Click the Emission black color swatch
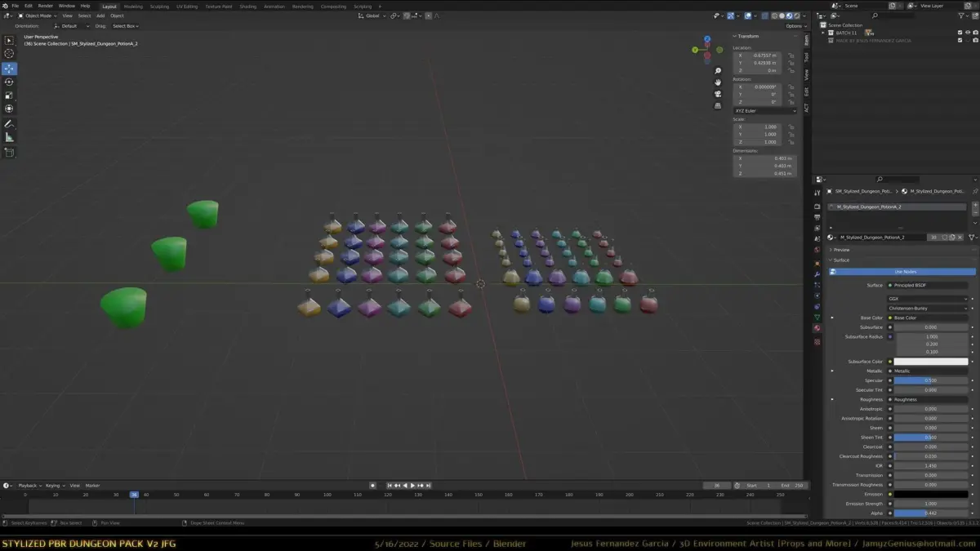Image resolution: width=980 pixels, height=551 pixels. point(931,494)
